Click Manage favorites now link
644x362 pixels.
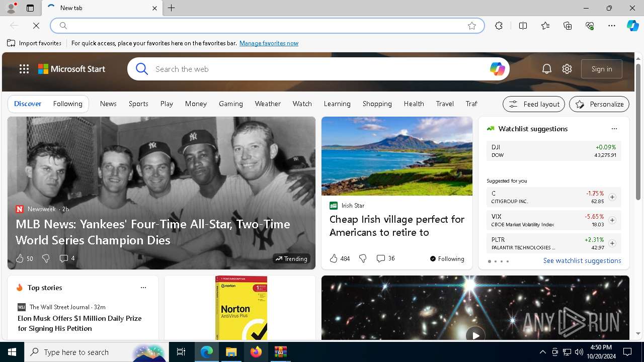coord(269,43)
